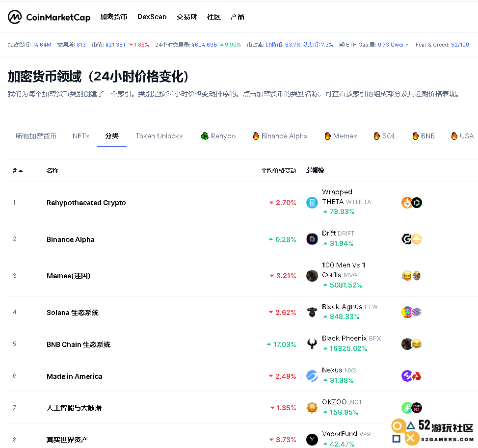
Task: Open the 100 Men vs 1 Gorilla icon
Action: tap(312, 275)
